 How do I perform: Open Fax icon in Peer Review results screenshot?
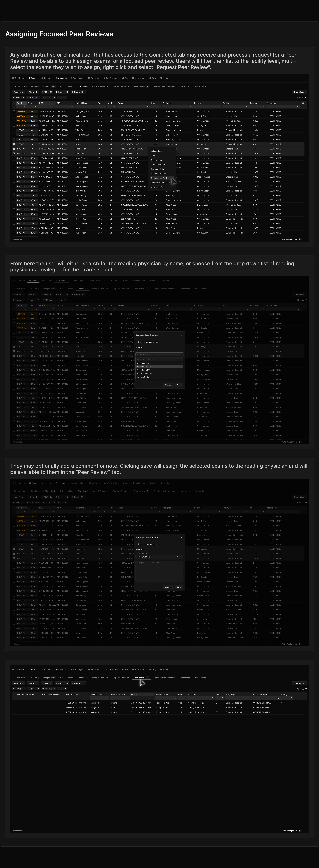click(x=123, y=670)
